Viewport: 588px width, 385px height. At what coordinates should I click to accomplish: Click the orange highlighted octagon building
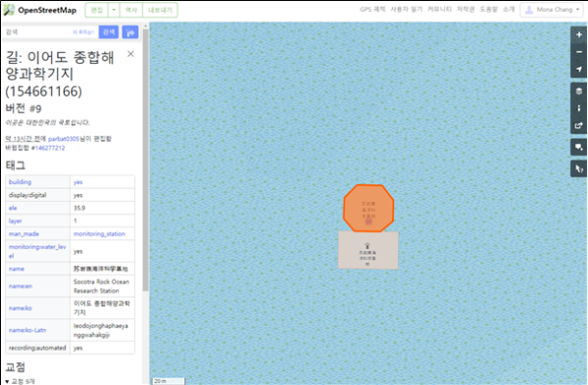tap(368, 208)
